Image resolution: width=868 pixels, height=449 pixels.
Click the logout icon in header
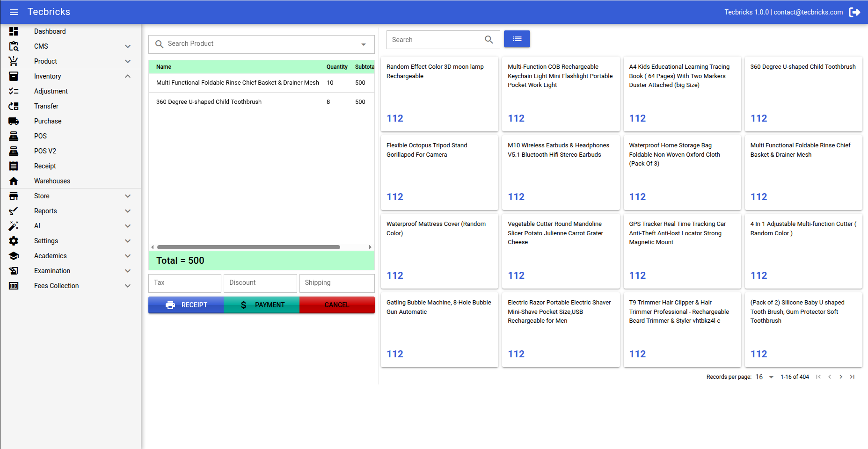coord(854,12)
